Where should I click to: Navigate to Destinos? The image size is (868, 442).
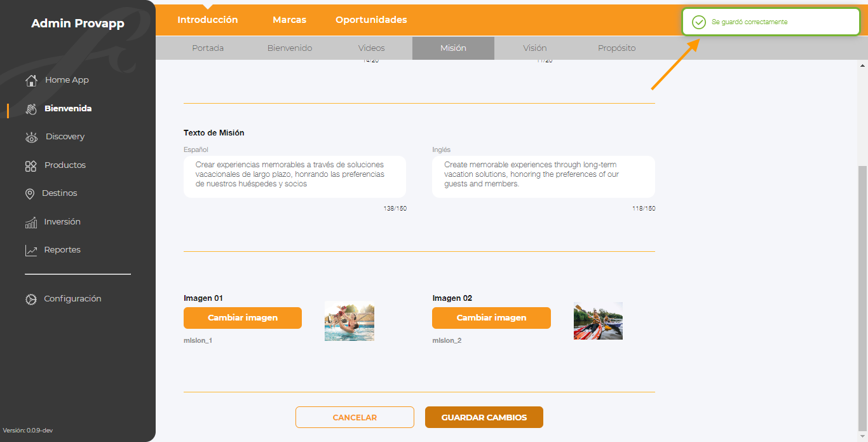tap(60, 193)
